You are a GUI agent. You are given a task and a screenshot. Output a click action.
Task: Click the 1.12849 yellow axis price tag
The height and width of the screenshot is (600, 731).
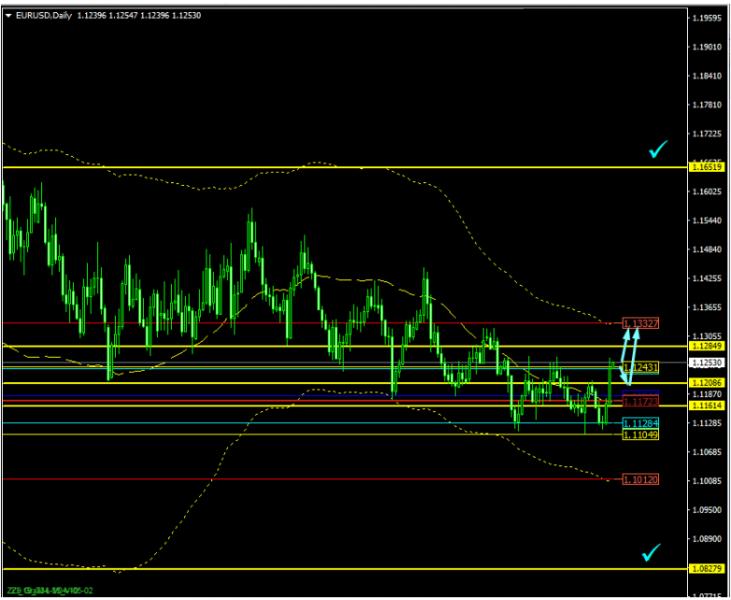click(x=707, y=346)
